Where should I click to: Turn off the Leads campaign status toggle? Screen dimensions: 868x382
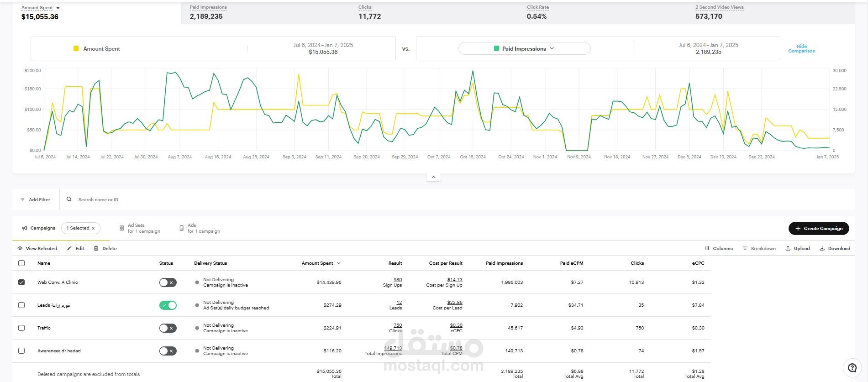tap(168, 305)
